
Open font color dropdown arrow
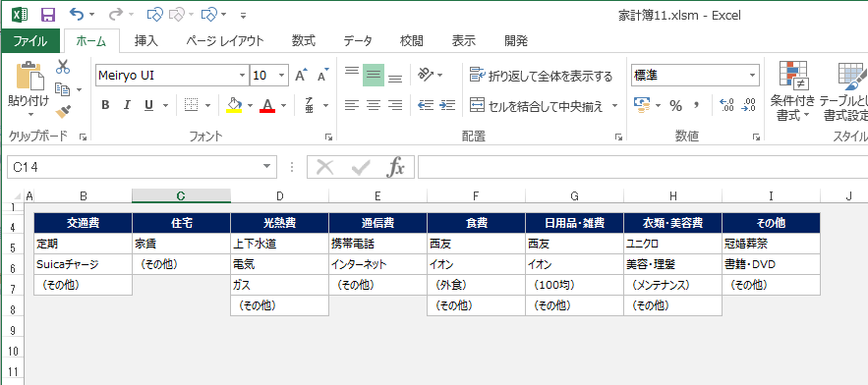[283, 105]
